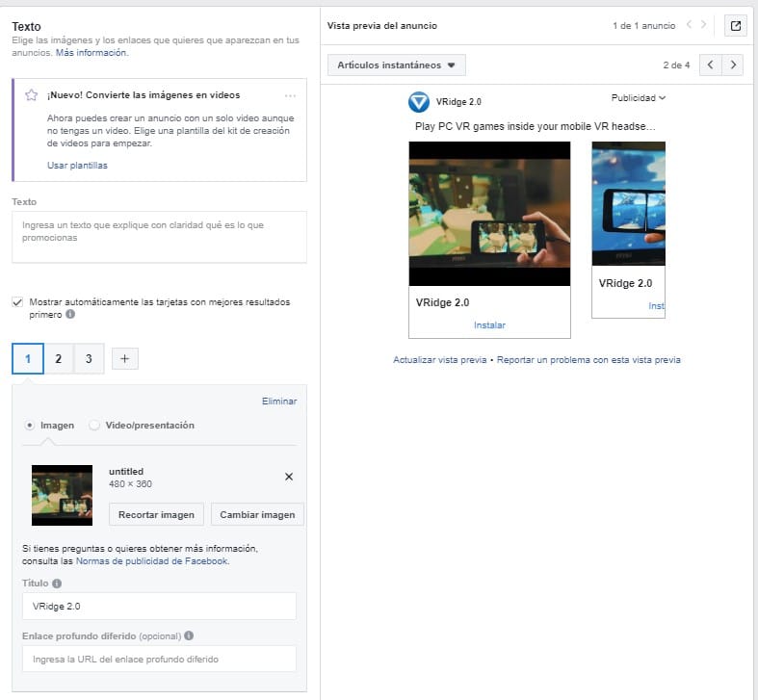This screenshot has width=758, height=700.
Task: Select the Video/presentación radio button
Action: click(x=94, y=425)
